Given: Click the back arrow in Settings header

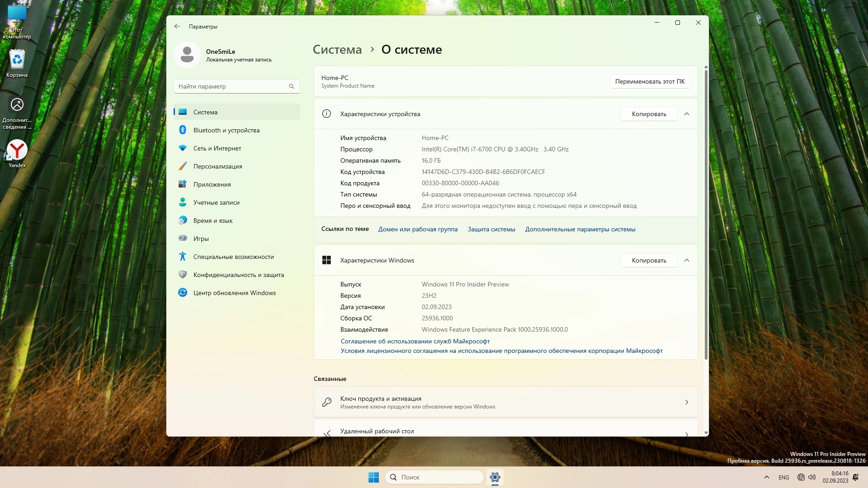Looking at the screenshot, I should (x=177, y=27).
